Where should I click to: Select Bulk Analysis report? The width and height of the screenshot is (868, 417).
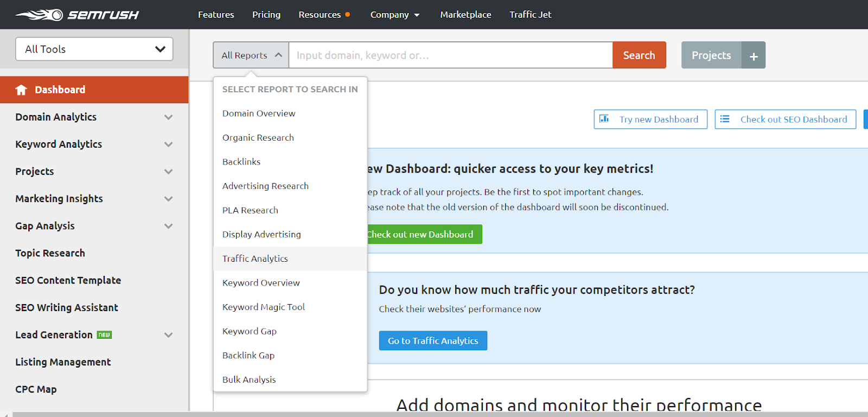290,380
